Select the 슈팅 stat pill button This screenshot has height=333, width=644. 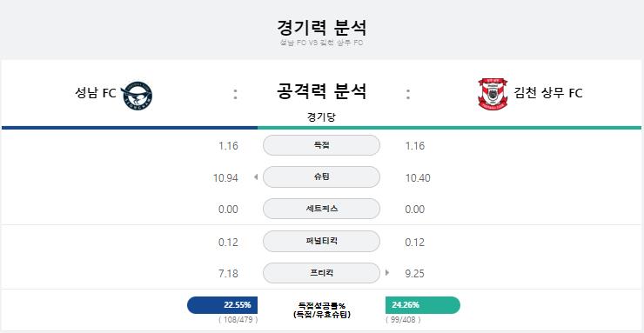click(321, 177)
